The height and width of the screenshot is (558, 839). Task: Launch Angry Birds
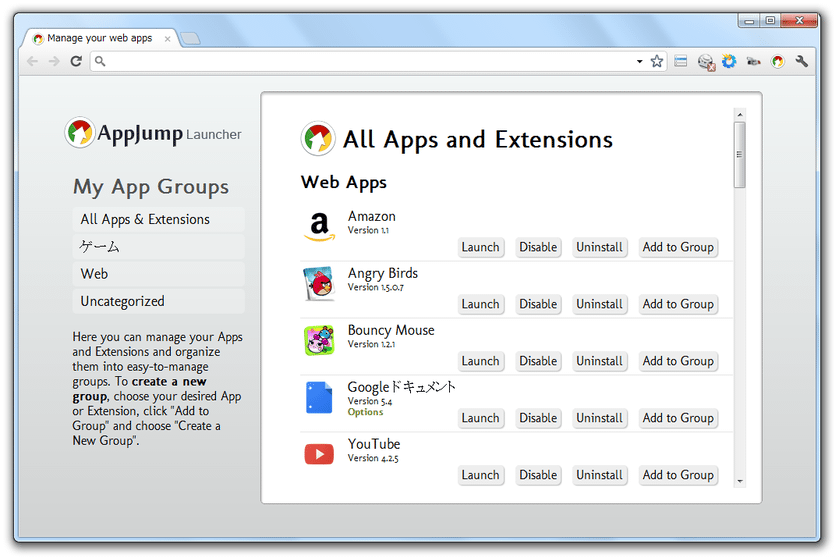pyautogui.click(x=480, y=304)
